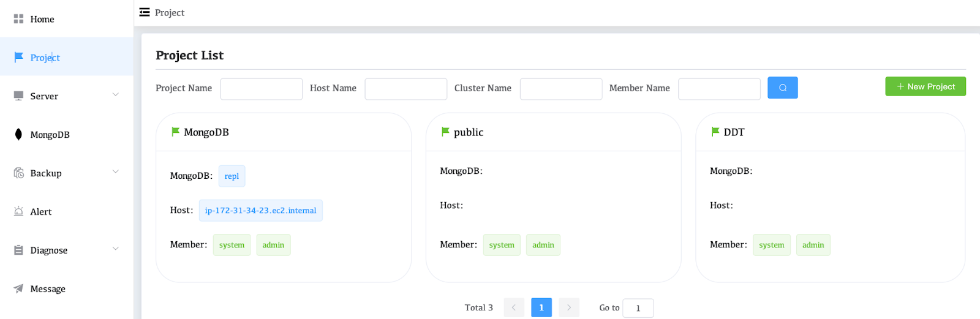Click the New Project button
Image resolution: width=980 pixels, height=319 pixels.
925,86
